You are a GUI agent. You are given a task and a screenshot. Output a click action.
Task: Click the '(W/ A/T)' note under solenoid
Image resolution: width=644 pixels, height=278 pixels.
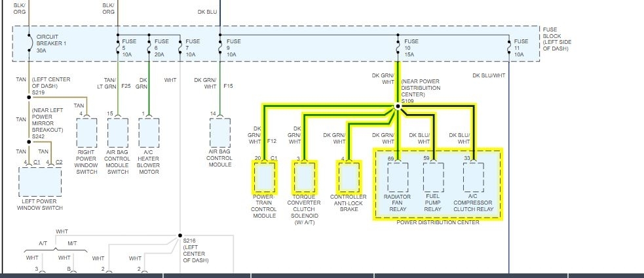point(304,223)
